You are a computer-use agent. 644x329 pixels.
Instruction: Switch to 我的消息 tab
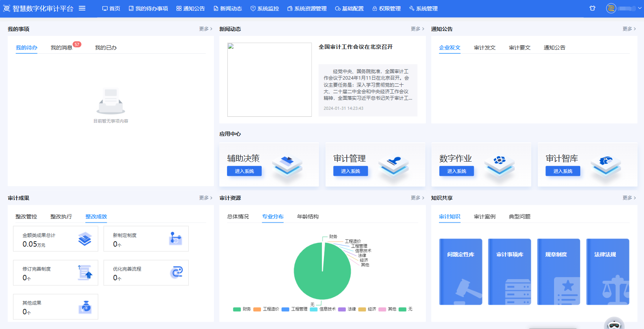click(x=61, y=48)
